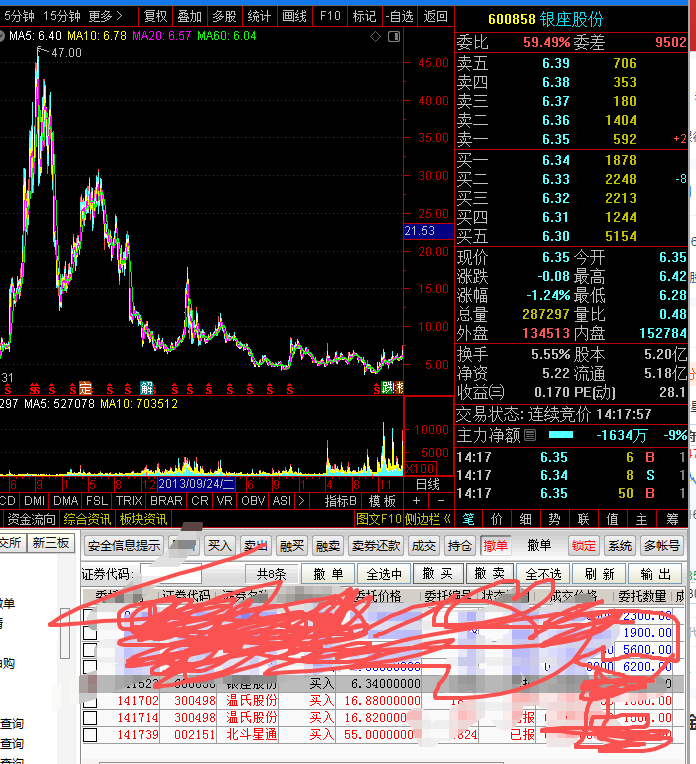The image size is (696, 764).
Task: Open the 主力净额 detail list icon
Action: pyautogui.click(x=531, y=435)
